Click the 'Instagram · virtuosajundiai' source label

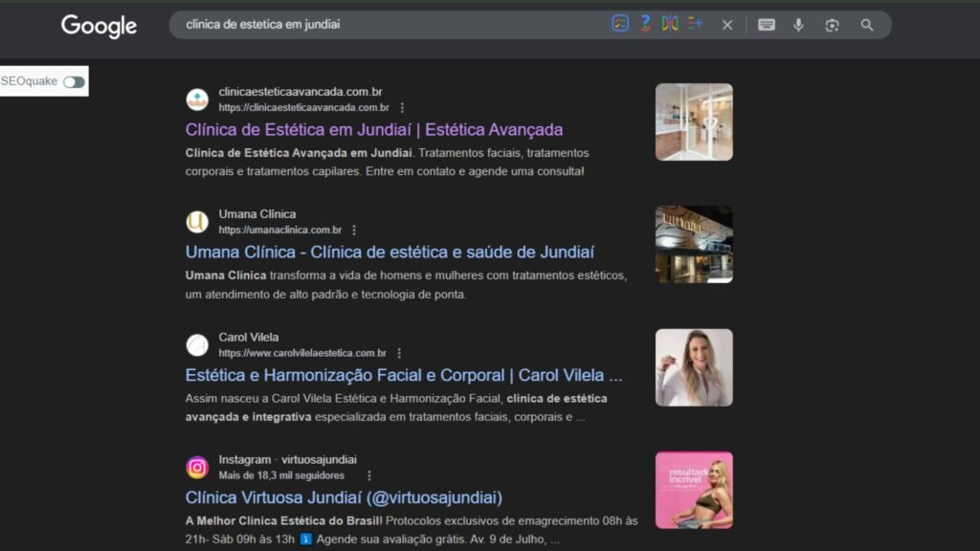[287, 460]
